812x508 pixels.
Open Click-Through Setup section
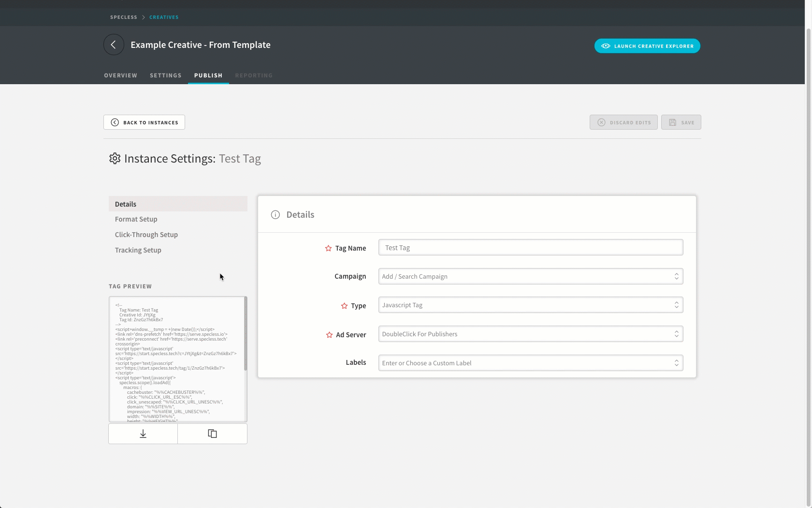tap(146, 235)
